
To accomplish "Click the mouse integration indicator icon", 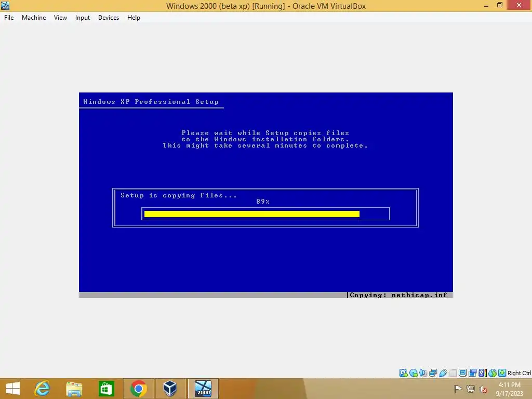I will pyautogui.click(x=493, y=373).
